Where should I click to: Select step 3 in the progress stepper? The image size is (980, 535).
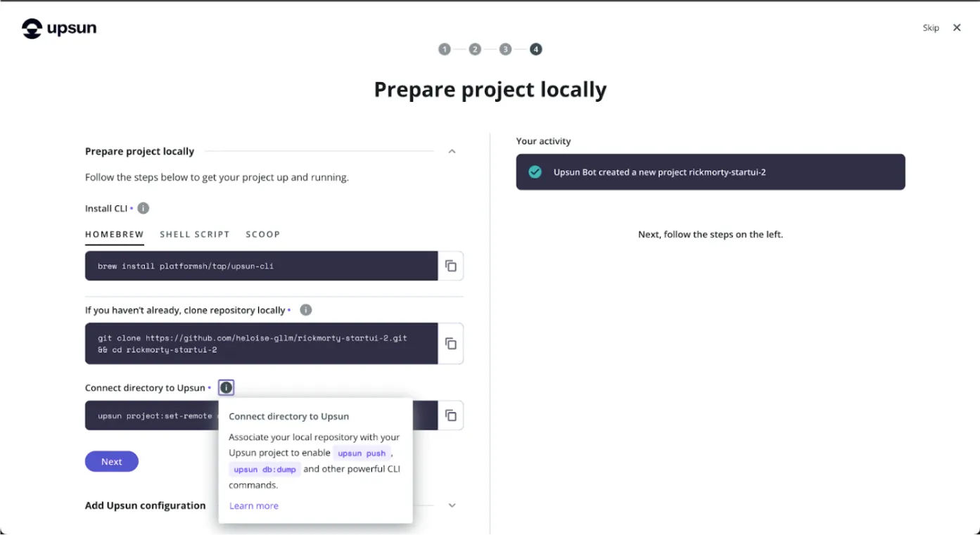pos(505,49)
